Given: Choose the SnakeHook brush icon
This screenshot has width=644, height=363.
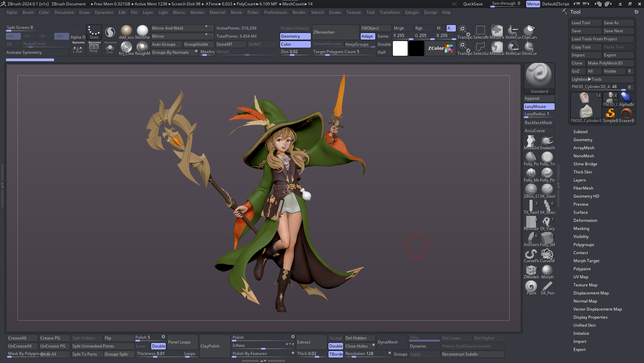Looking at the screenshot, I should click(x=547, y=141).
